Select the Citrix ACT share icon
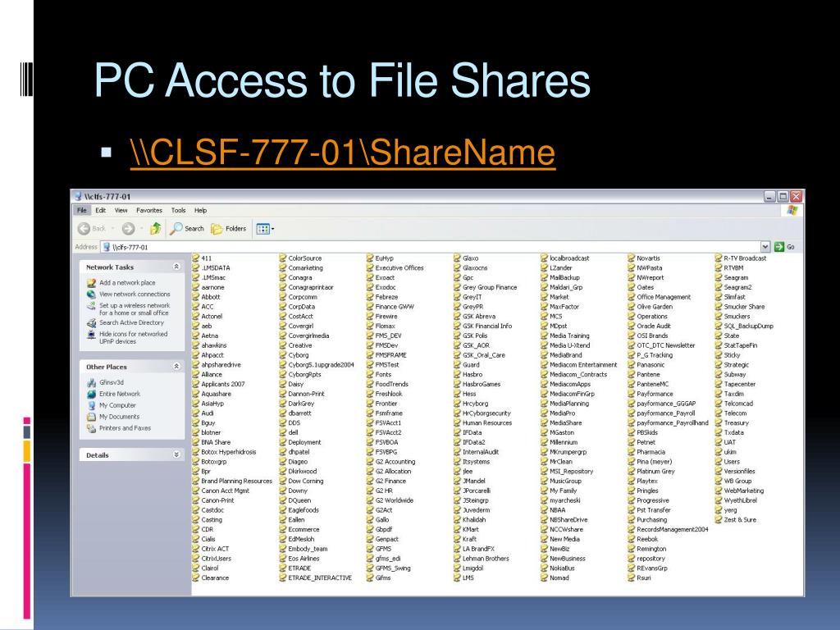This screenshot has height=630, width=840. (x=196, y=549)
